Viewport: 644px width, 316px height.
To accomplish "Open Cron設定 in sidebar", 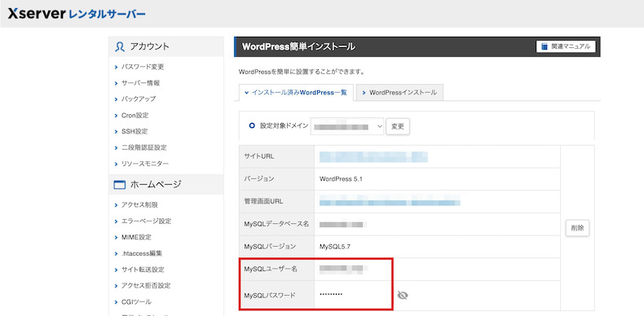I will [x=135, y=116].
